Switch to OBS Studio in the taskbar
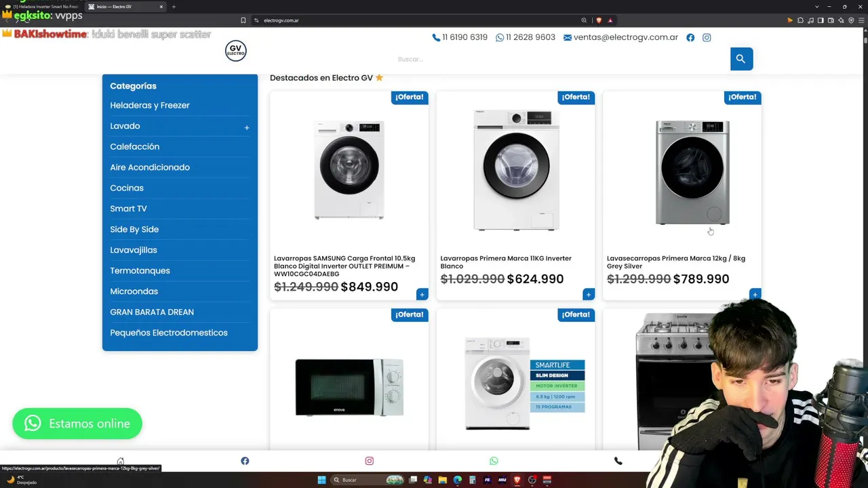The width and height of the screenshot is (868, 488). 532,480
